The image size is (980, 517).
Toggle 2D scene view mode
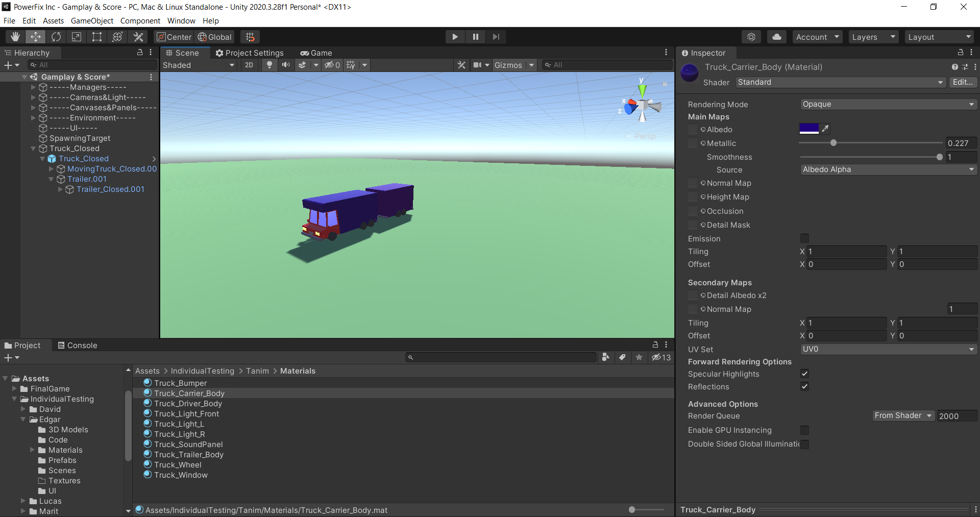click(249, 65)
